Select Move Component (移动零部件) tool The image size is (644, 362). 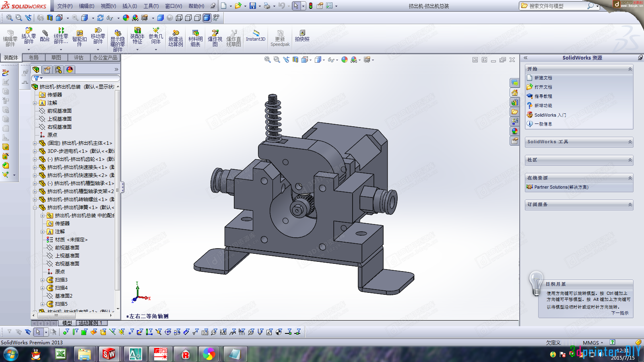tap(98, 36)
